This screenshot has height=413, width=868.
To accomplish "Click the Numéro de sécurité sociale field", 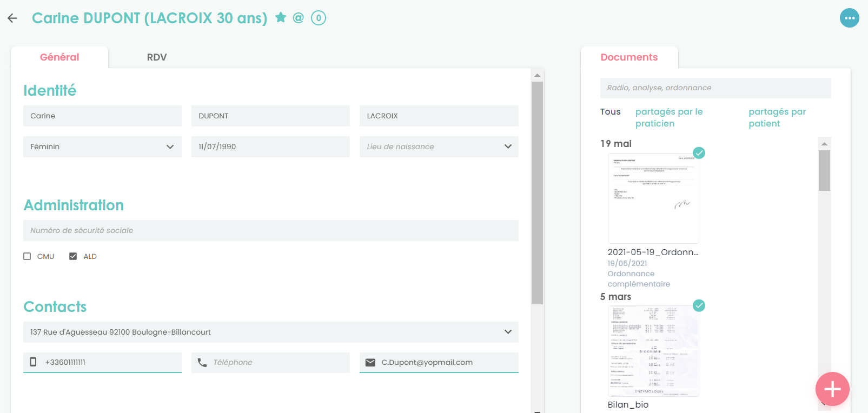I will [270, 230].
